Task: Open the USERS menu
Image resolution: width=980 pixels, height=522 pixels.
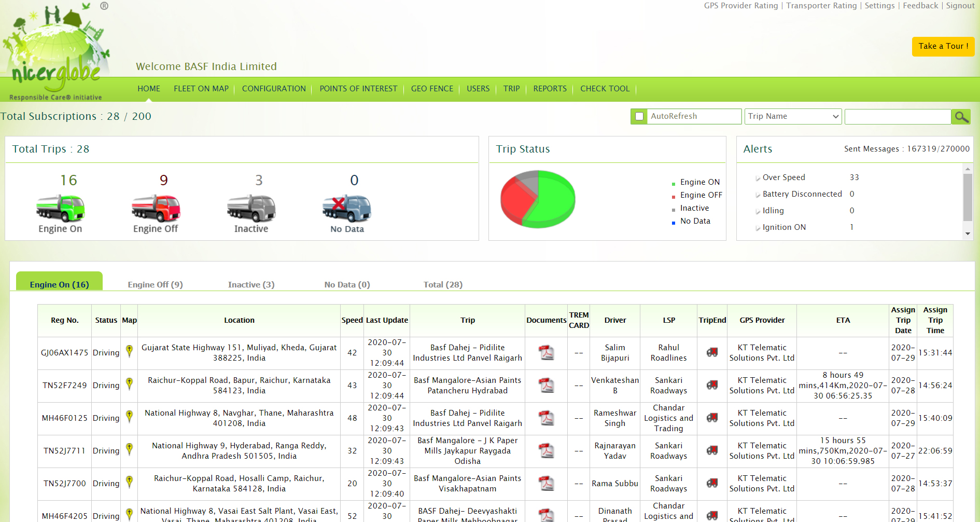Action: click(478, 89)
